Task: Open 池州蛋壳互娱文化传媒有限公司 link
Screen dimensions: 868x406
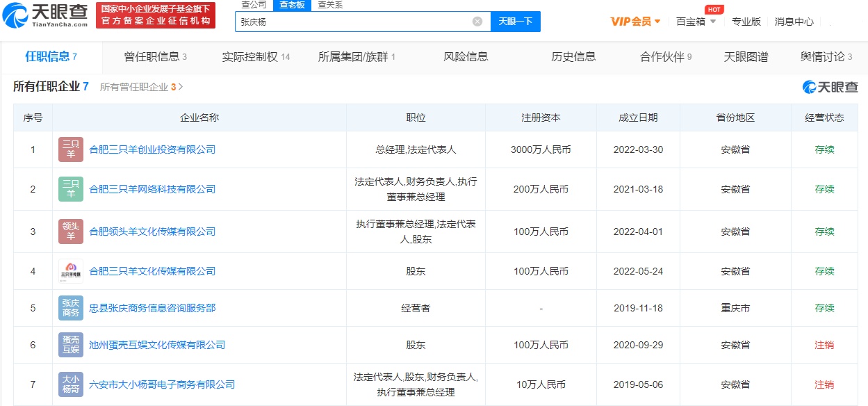Action: tap(157, 345)
